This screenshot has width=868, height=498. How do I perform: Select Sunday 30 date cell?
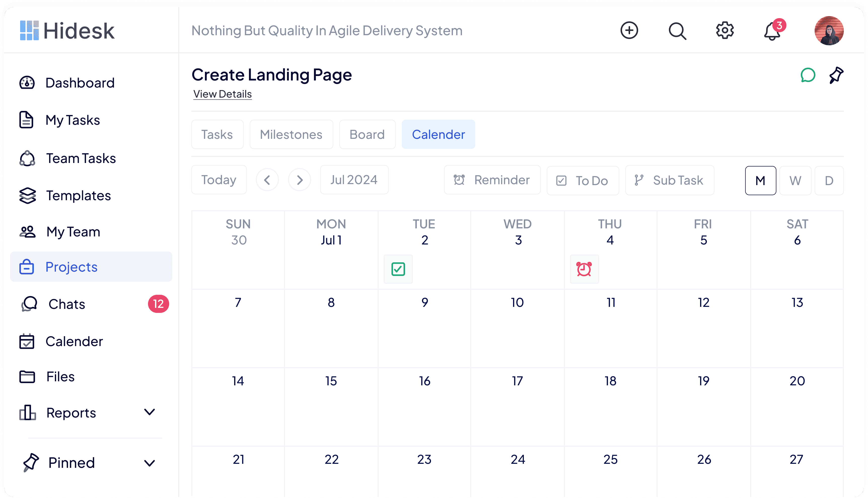click(x=238, y=250)
